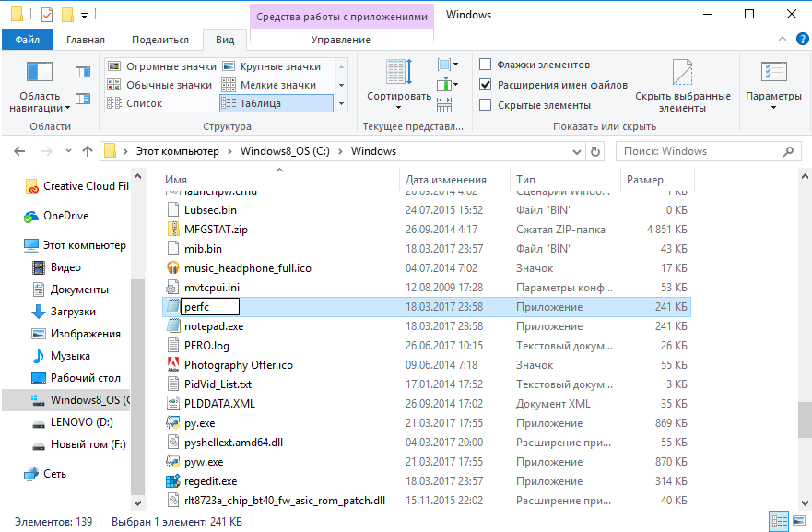This screenshot has height=532, width=812.
Task: Refresh the folder view
Action: pos(595,151)
